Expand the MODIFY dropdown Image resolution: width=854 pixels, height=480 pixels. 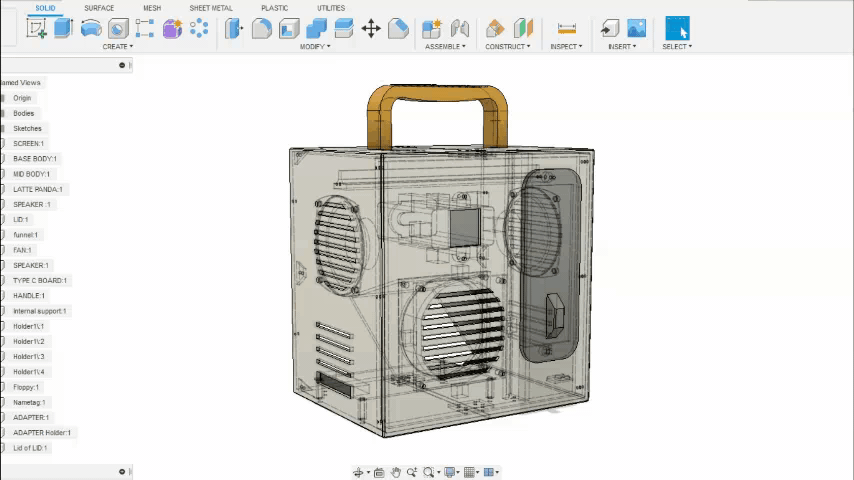pyautogui.click(x=316, y=47)
